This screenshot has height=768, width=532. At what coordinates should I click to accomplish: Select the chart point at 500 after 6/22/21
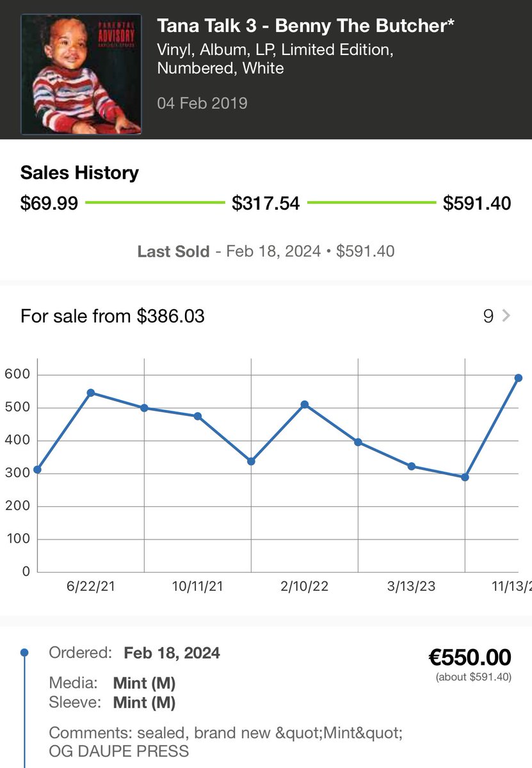point(144,408)
